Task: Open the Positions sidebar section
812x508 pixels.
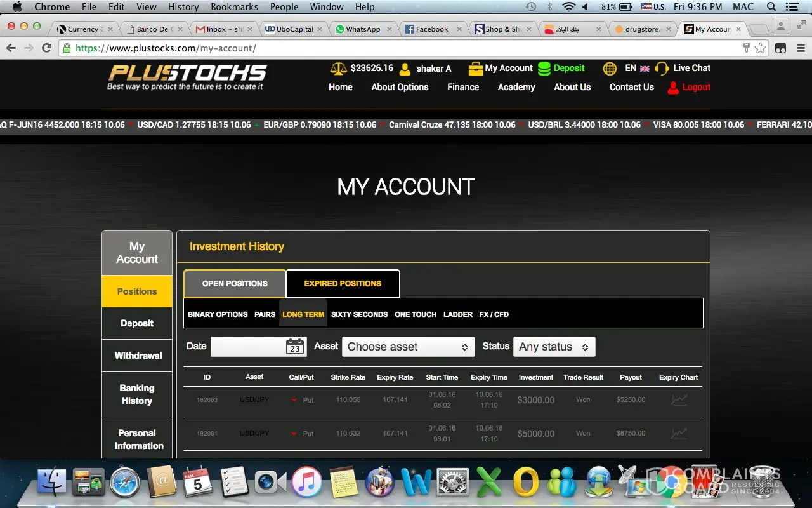Action: coord(137,291)
